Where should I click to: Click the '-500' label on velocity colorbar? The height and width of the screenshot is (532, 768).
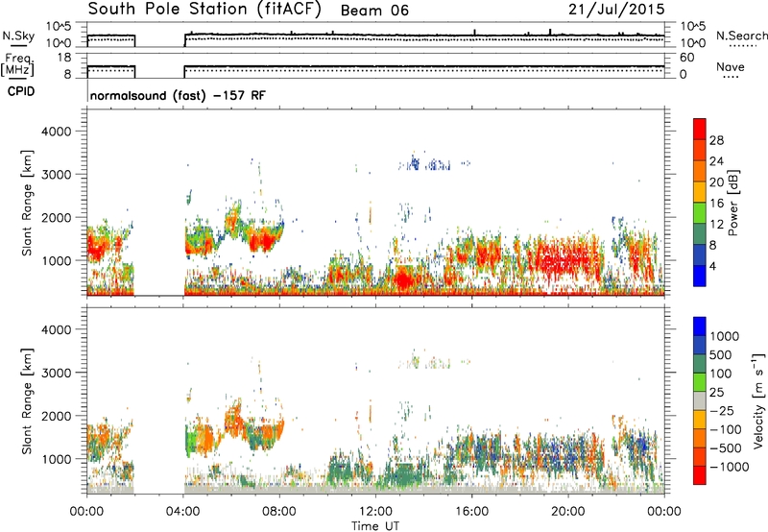tap(726, 448)
